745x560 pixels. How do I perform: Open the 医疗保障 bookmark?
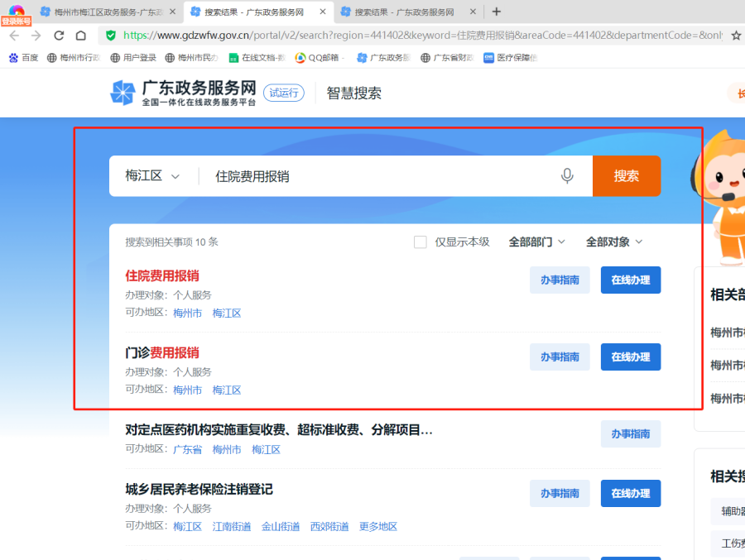point(511,57)
